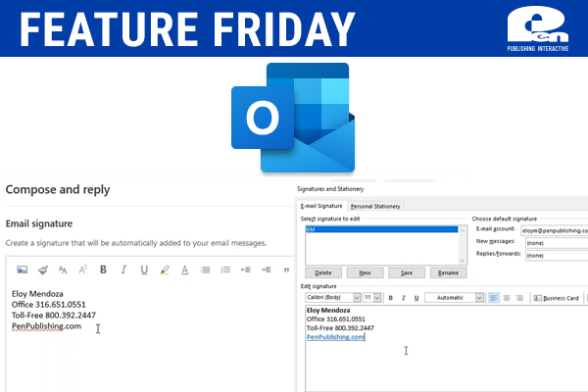
Task: Click the Outlook logo image
Action: 293,118
